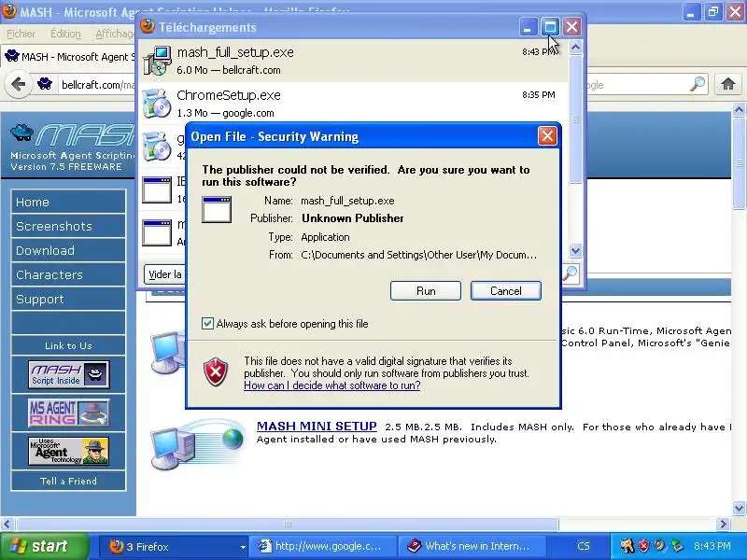Select ChromeSetup.exe icon in downloads list
Image resolution: width=747 pixels, height=560 pixels.
tap(157, 104)
